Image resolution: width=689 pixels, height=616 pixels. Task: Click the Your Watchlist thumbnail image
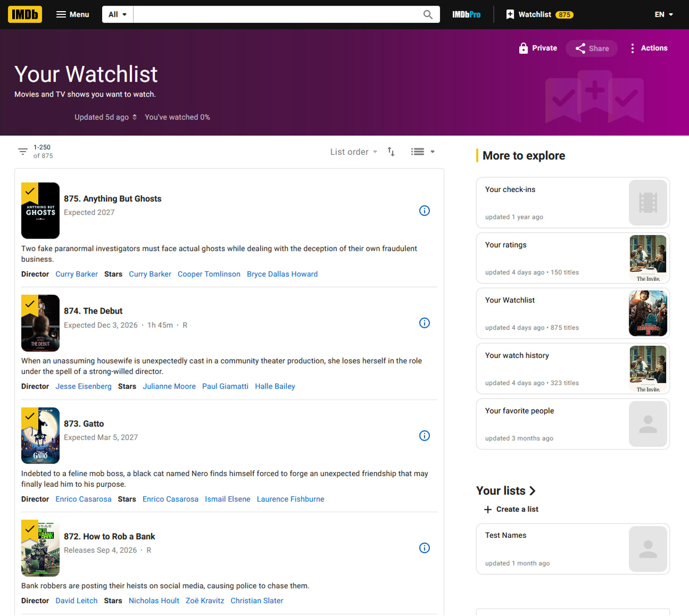[x=648, y=314]
